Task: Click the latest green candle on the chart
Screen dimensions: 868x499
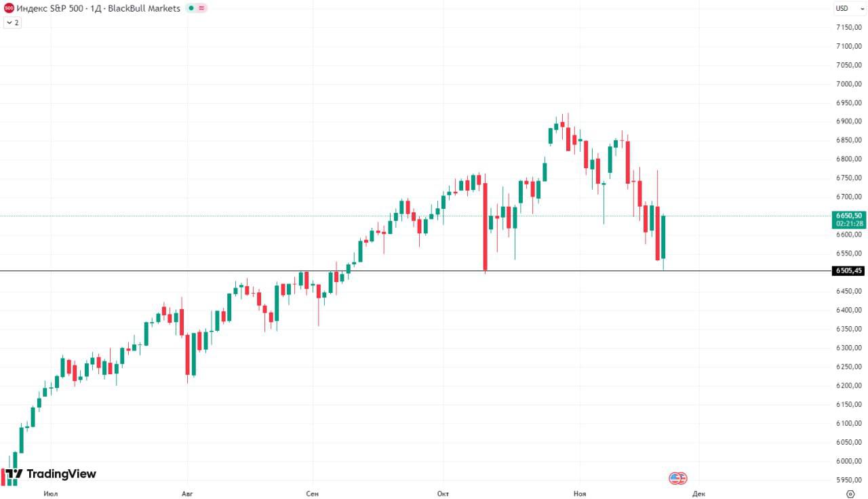Action: coord(664,237)
